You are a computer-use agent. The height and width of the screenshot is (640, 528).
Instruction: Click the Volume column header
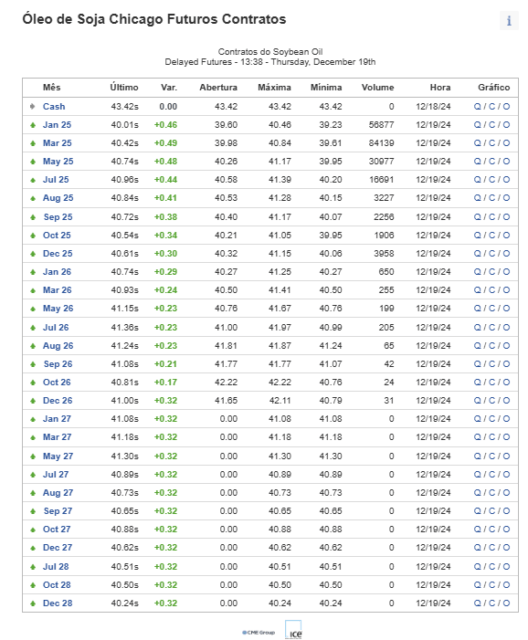point(377,87)
